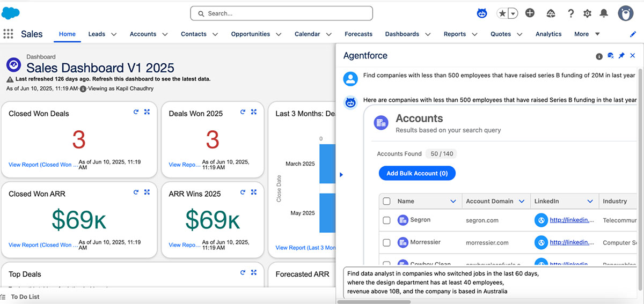This screenshot has height=304, width=644.
Task: Open the Segron LinkedIn link
Action: (x=572, y=220)
